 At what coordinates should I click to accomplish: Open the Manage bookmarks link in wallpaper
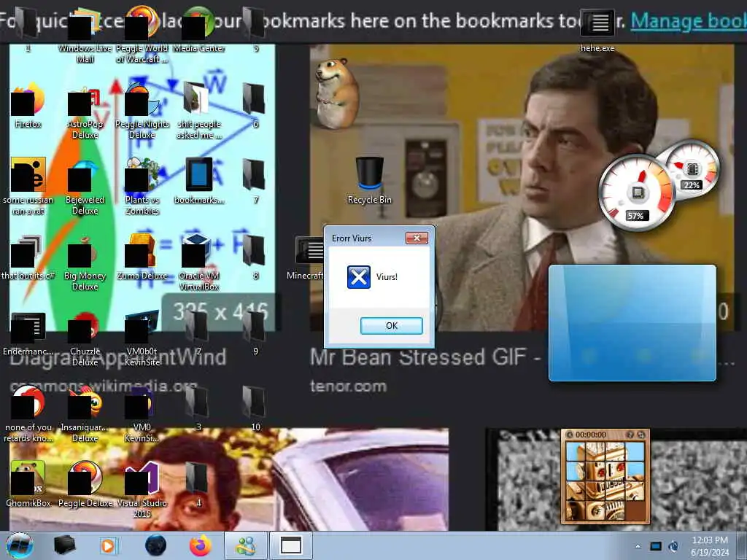689,21
